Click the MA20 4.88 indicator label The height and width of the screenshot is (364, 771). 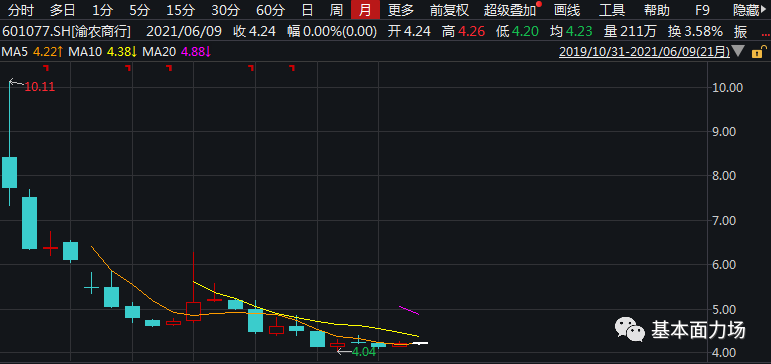[177, 51]
